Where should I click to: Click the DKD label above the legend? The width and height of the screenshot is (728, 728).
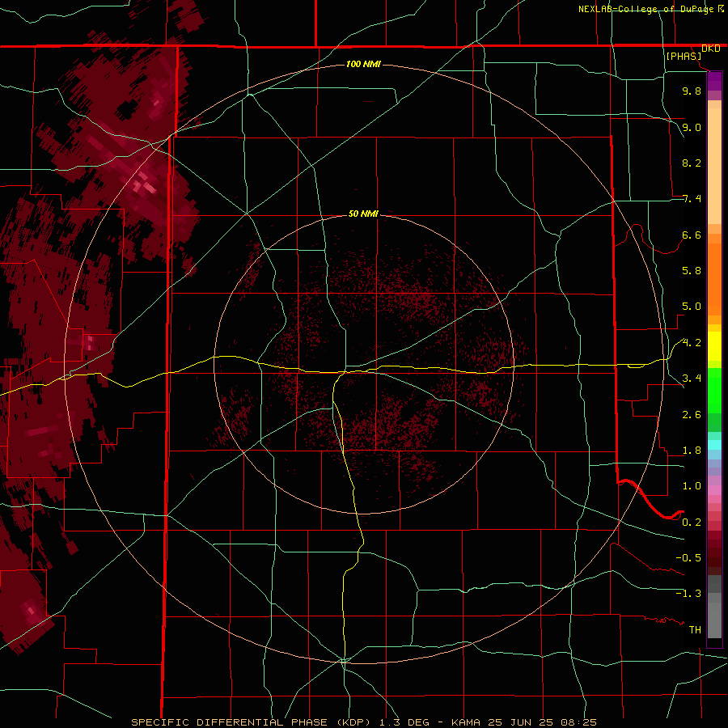pos(711,49)
